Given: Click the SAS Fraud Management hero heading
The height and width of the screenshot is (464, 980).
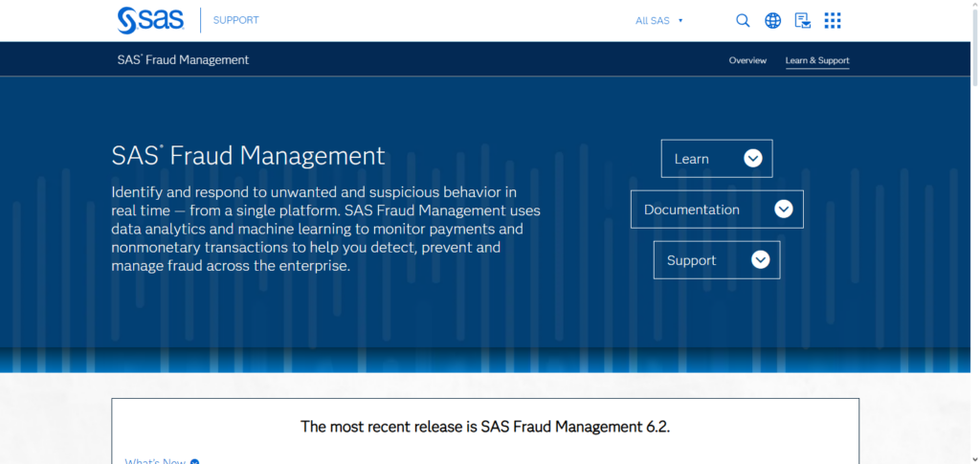Looking at the screenshot, I should [x=248, y=155].
